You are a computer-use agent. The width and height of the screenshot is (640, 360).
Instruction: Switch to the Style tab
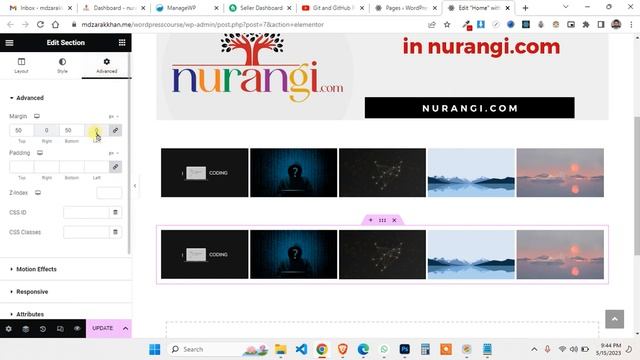(62, 65)
